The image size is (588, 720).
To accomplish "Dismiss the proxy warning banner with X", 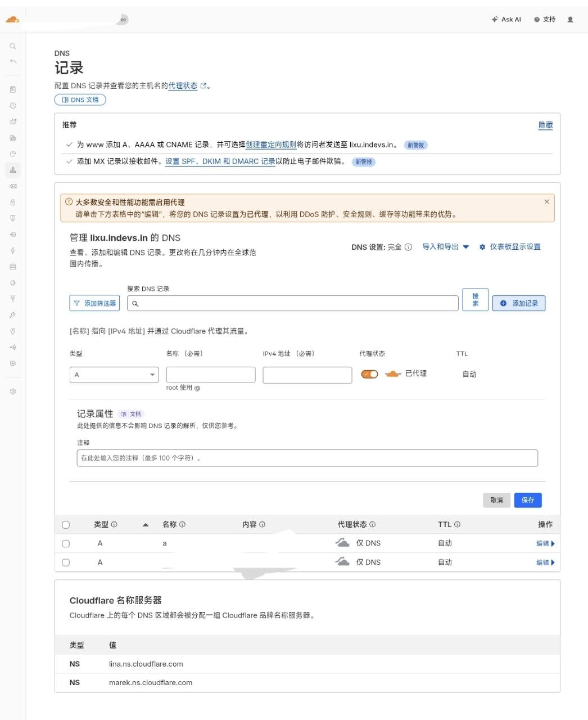I will coord(547,201).
